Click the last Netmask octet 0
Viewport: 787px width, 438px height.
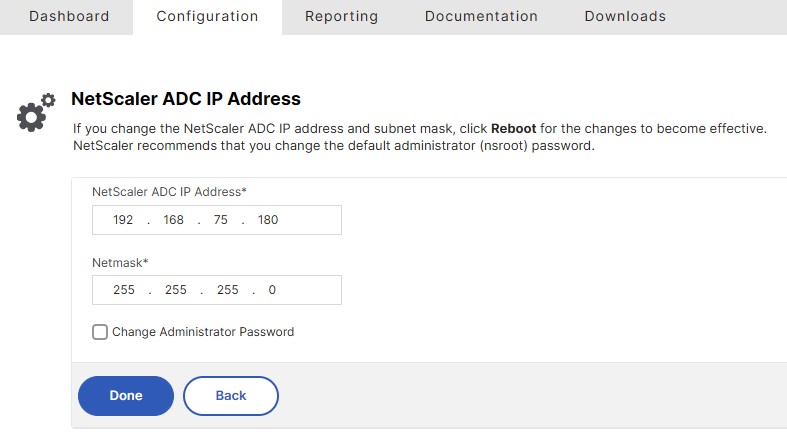pyautogui.click(x=272, y=290)
